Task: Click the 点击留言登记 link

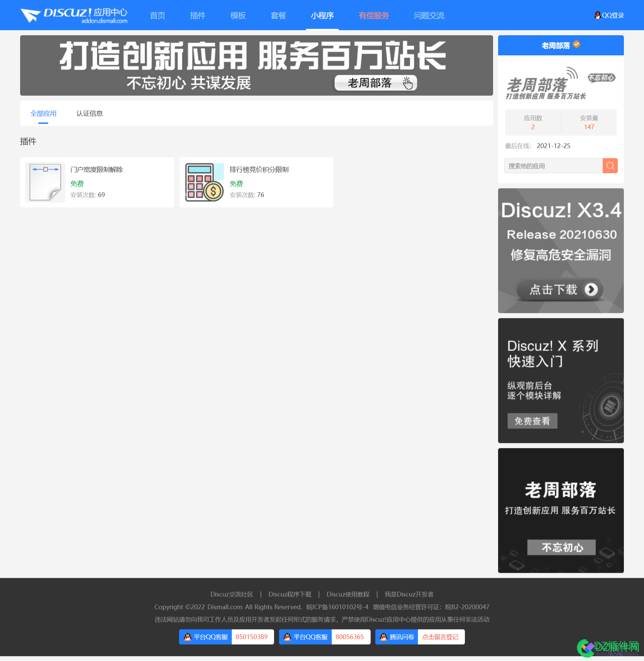Action: tap(440, 637)
